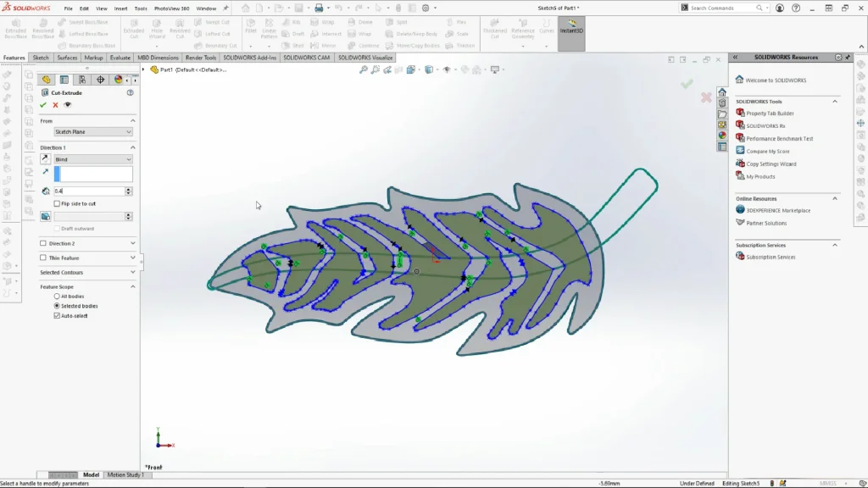Open the Blind end condition dropdown
868x488 pixels.
92,159
